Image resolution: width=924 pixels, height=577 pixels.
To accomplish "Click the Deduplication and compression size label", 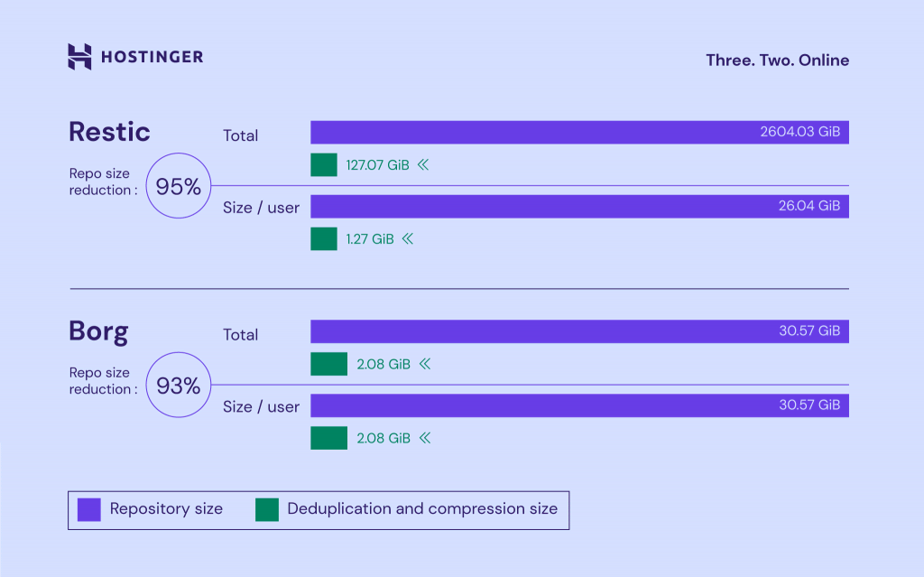I will pyautogui.click(x=422, y=509).
